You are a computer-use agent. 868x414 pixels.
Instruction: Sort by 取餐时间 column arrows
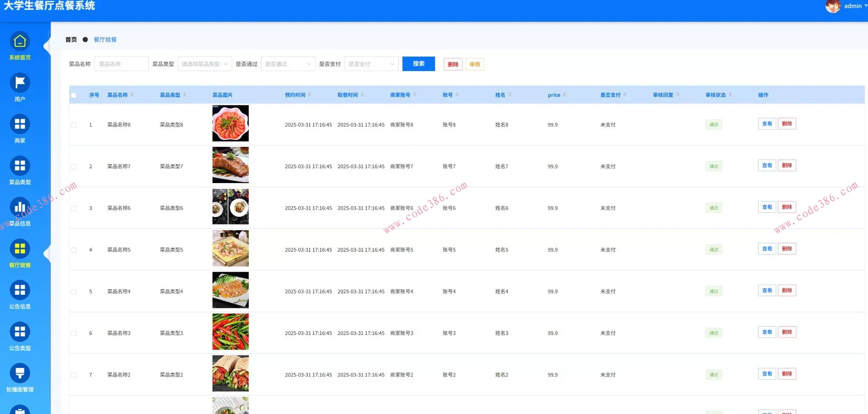pyautogui.click(x=362, y=95)
